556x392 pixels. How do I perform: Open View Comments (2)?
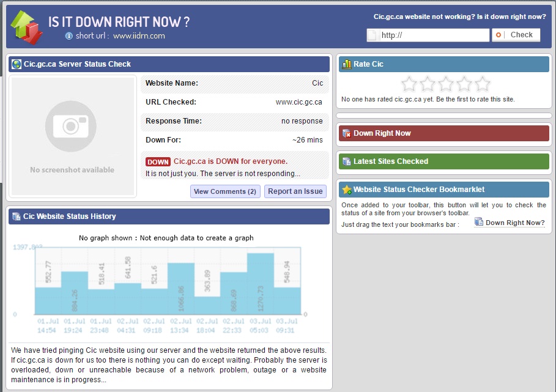coord(225,191)
